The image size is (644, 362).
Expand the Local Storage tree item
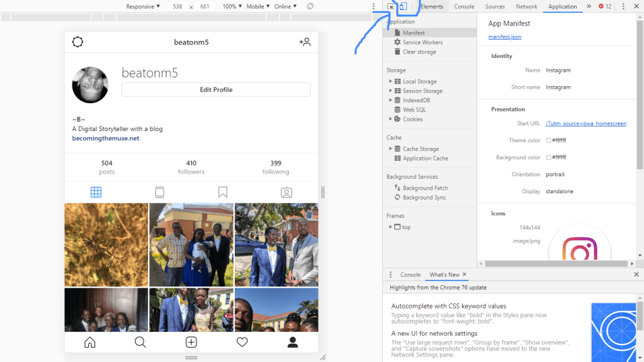click(x=390, y=81)
